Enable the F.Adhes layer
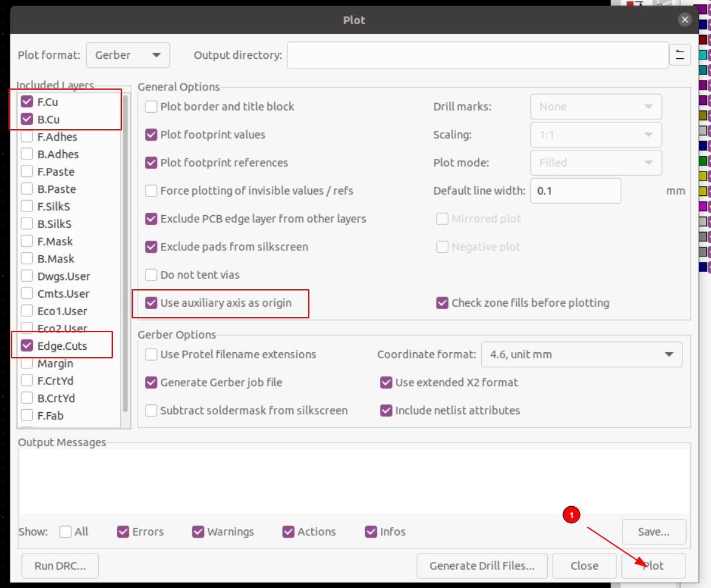The image size is (711, 588). point(27,137)
